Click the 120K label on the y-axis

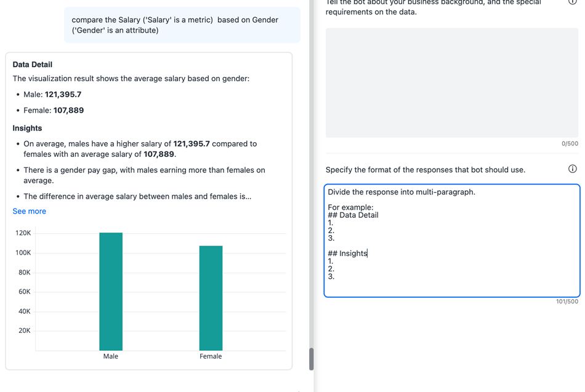[x=23, y=233]
